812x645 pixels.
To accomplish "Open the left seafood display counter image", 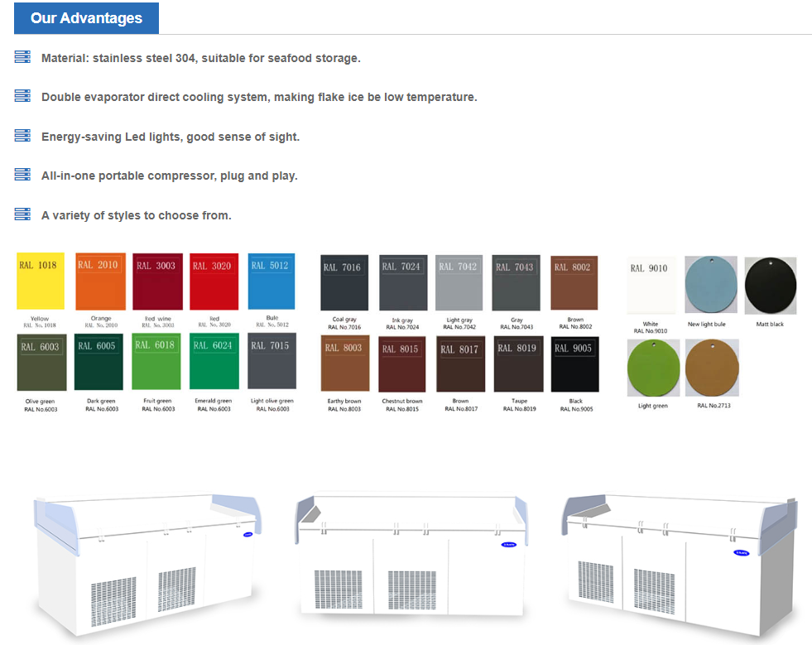I will [x=147, y=561].
